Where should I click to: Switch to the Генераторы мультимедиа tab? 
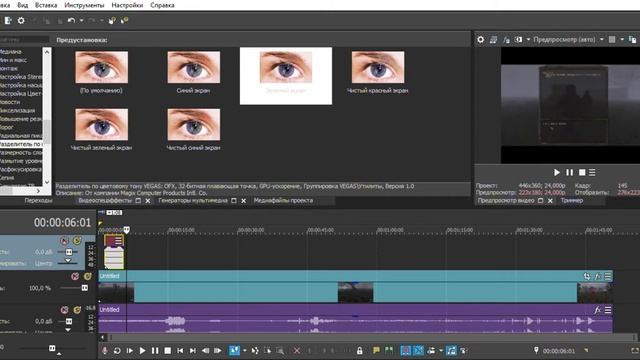tap(193, 200)
